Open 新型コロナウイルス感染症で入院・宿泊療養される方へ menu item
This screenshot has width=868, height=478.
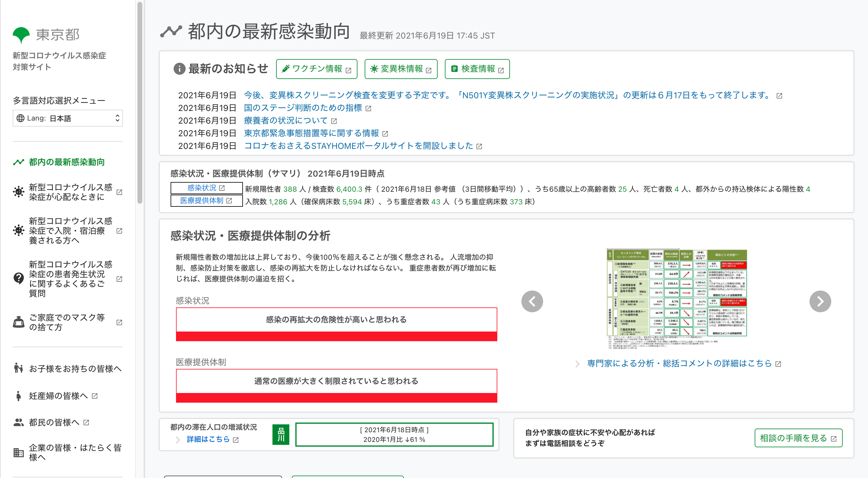point(70,230)
